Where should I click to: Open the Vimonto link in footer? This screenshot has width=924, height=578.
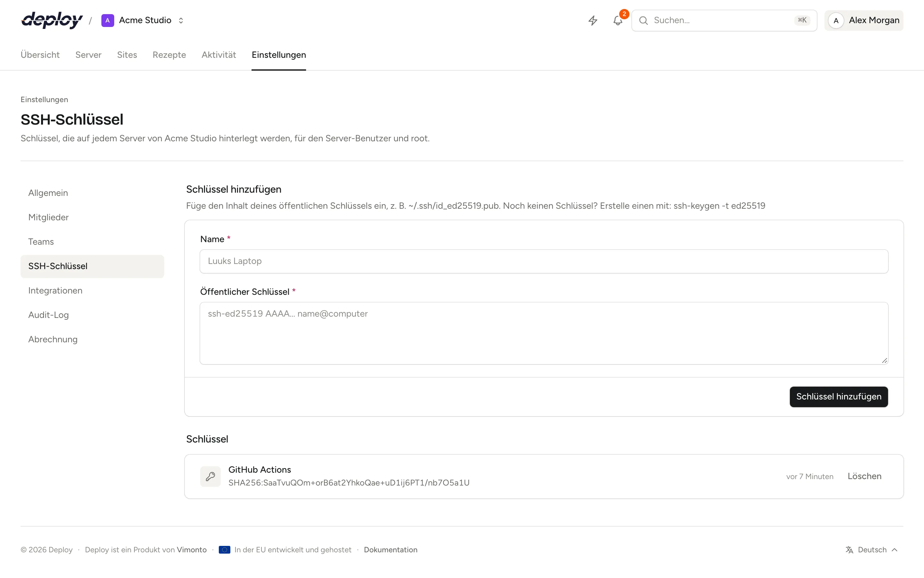(x=192, y=550)
